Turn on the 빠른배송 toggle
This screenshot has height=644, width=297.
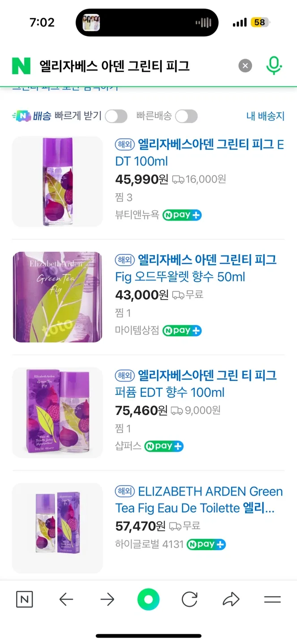[186, 117]
